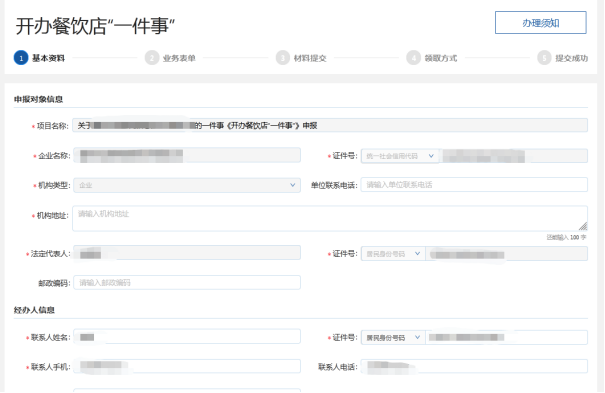The height and width of the screenshot is (393, 605).
Task: Click the 法定代表人 ID number field
Action: pyautogui.click(x=507, y=254)
